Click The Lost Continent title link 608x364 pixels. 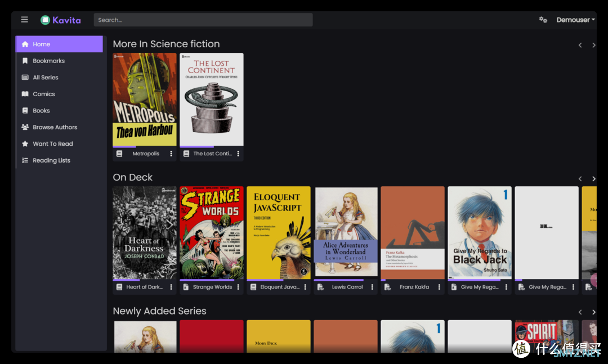point(212,154)
